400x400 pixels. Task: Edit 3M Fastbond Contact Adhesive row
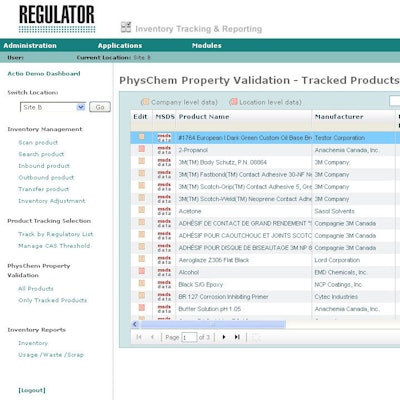click(142, 173)
